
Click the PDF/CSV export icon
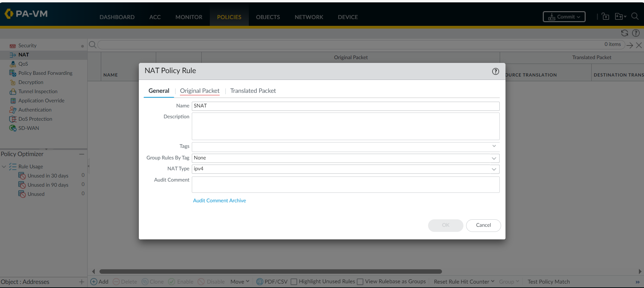coord(260,282)
